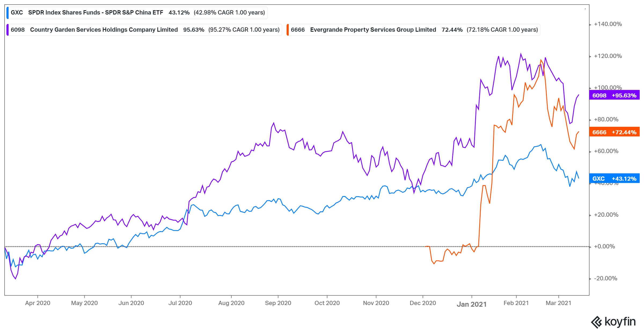This screenshot has width=644, height=333.
Task: Click the +80.00% y-axis label
Action: (x=606, y=120)
